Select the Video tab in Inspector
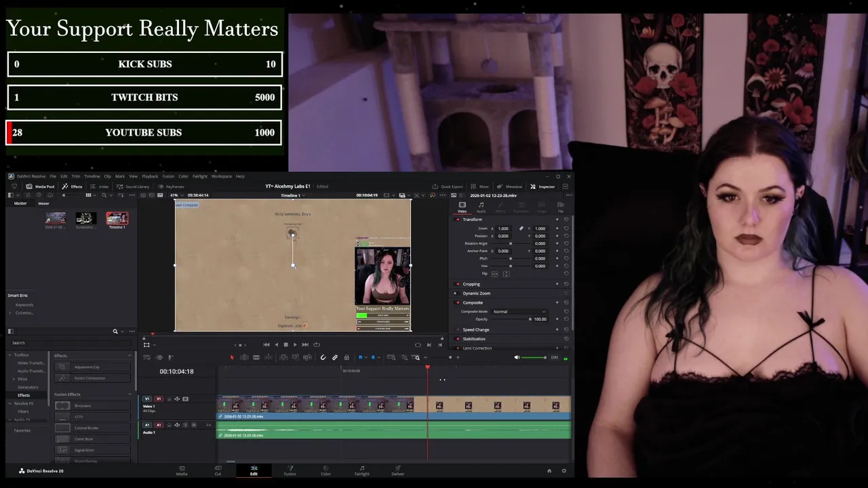868x488 pixels. point(462,207)
